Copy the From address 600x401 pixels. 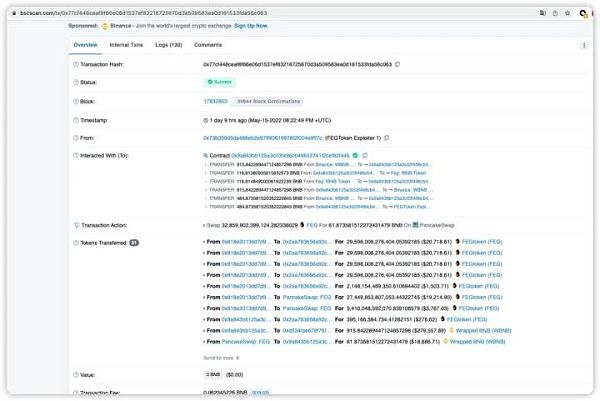click(391, 137)
